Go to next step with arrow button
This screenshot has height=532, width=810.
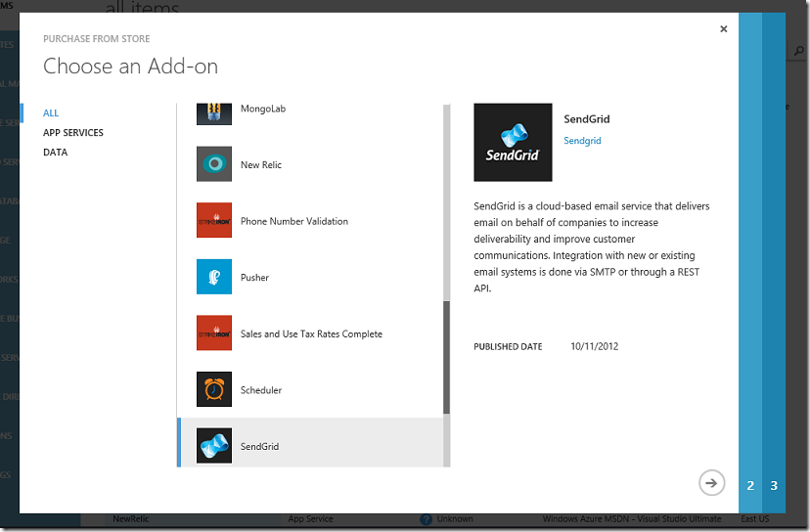tap(712, 483)
